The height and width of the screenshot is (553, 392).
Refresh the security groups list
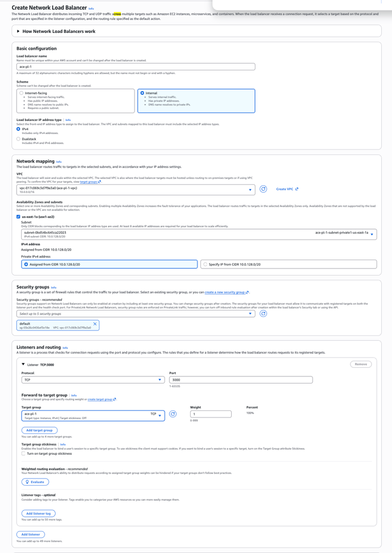tap(263, 312)
